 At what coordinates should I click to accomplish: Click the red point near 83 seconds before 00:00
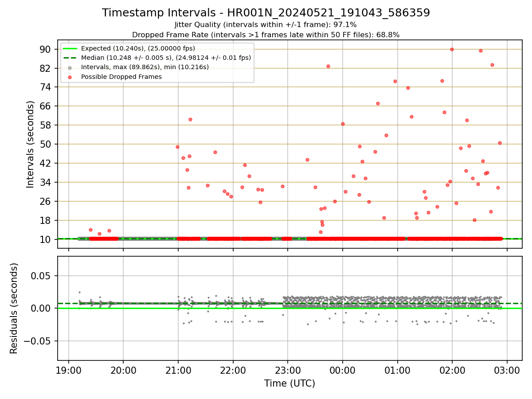[328, 66]
